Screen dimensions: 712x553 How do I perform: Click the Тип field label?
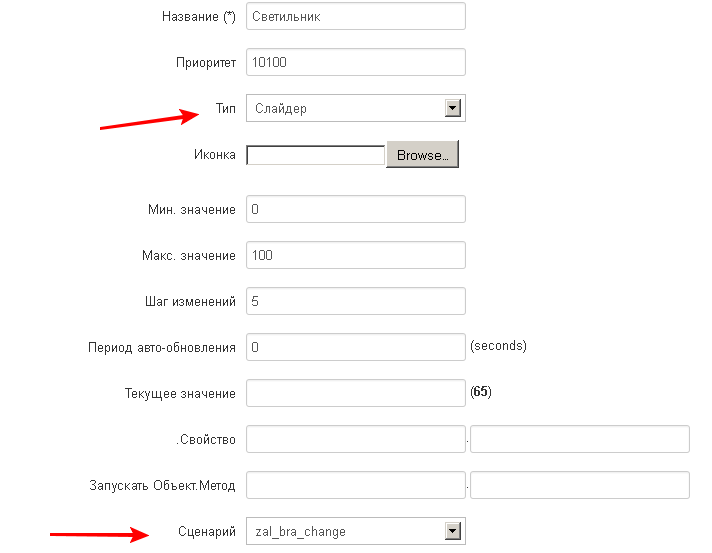coord(226,109)
